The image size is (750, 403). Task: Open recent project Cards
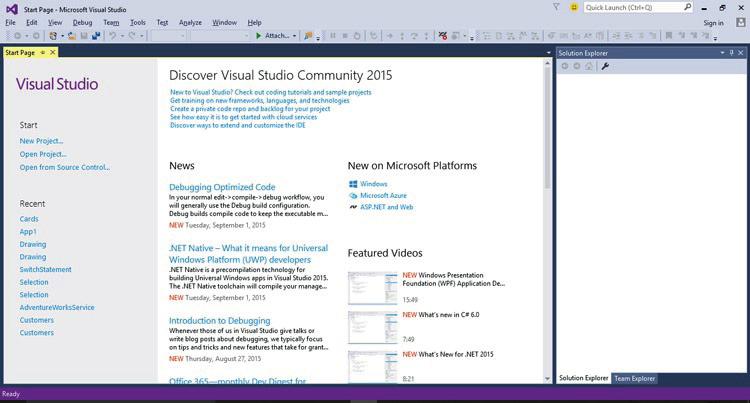pos(29,219)
